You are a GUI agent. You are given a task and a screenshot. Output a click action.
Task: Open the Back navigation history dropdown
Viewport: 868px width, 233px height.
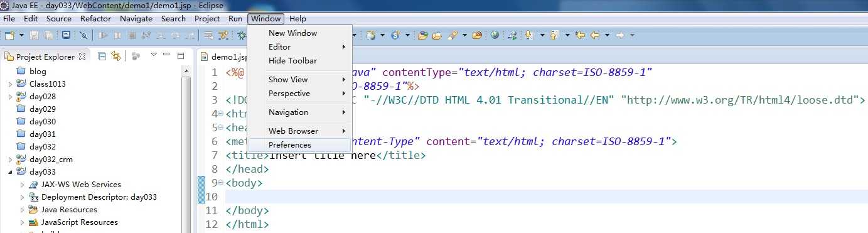pos(607,35)
